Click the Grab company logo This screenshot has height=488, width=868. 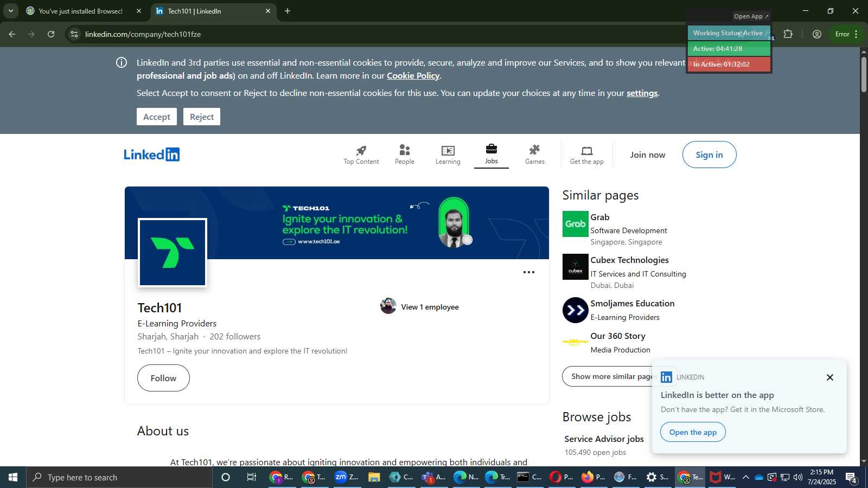(575, 224)
